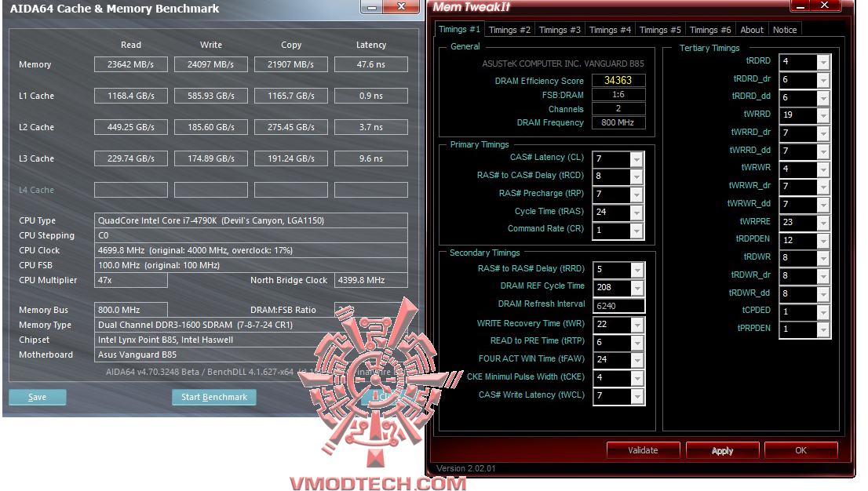
Task: Expand the tWRWR_dd dropdown
Action: click(824, 205)
